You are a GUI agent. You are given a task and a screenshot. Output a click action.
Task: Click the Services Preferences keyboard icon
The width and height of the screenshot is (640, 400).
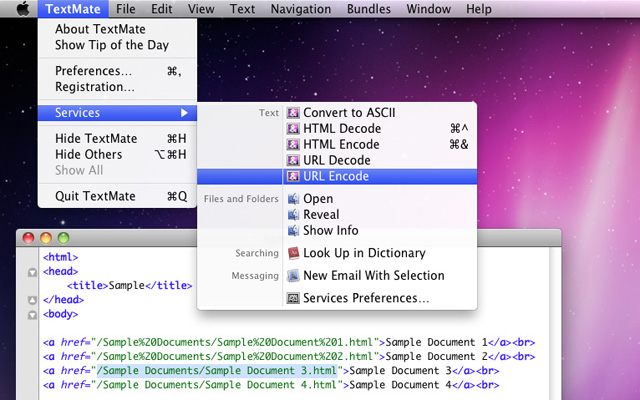[x=293, y=298]
